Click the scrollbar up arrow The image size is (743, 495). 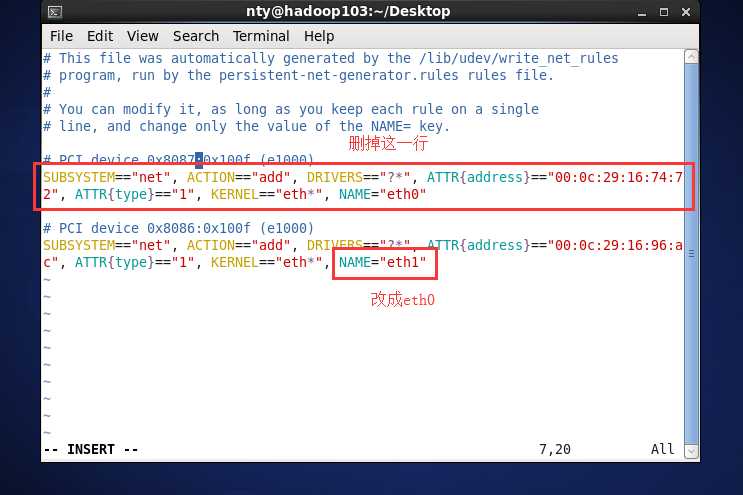pyautogui.click(x=691, y=57)
